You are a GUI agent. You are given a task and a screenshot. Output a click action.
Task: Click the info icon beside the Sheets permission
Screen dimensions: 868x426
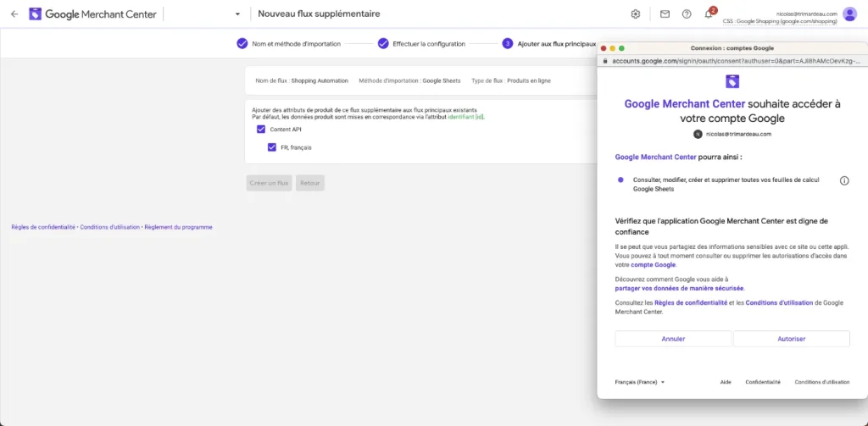click(x=844, y=181)
